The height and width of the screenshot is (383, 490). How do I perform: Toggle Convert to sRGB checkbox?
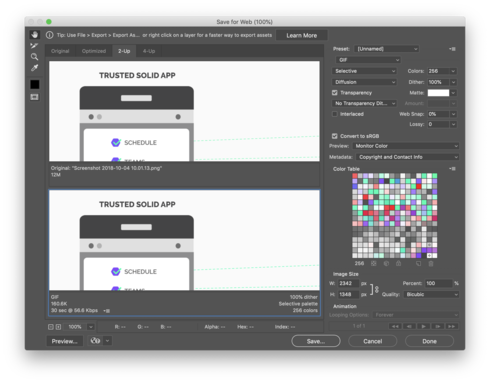pos(335,136)
